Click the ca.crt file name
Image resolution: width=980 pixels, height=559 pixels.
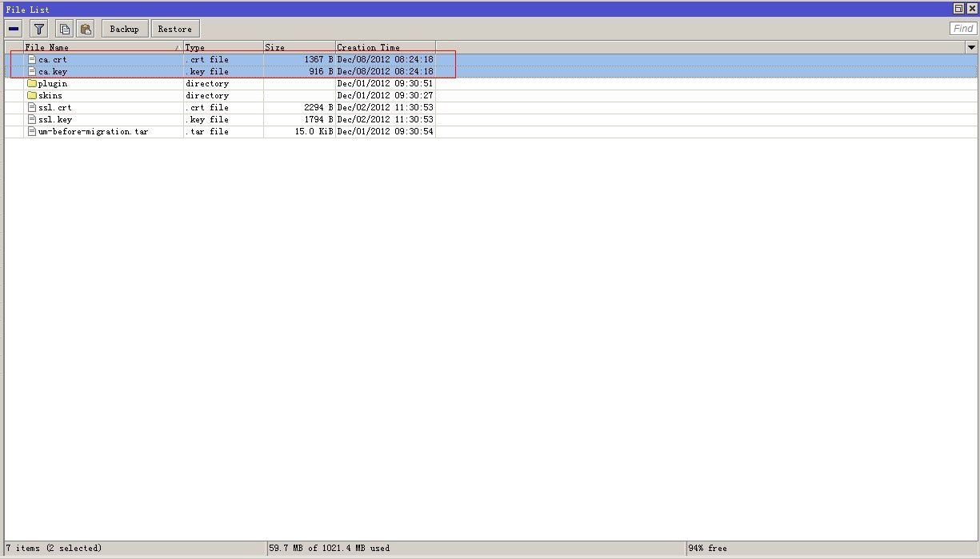pyautogui.click(x=53, y=59)
